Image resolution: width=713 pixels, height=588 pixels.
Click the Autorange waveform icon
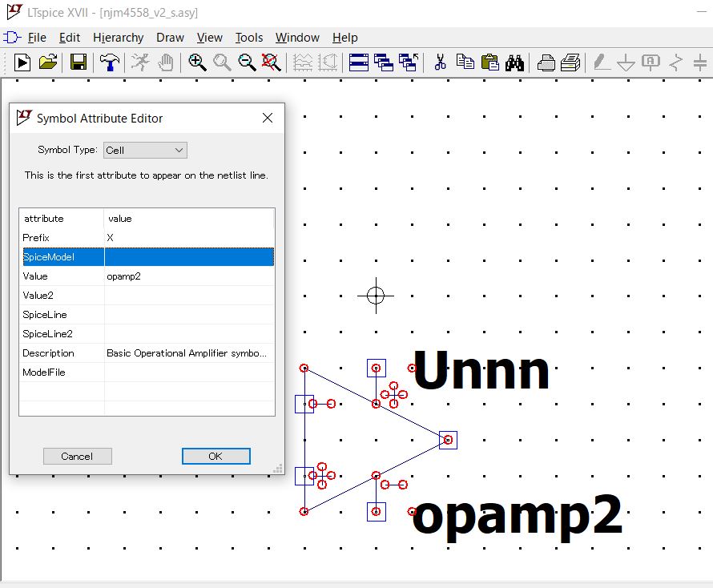tap(303, 62)
